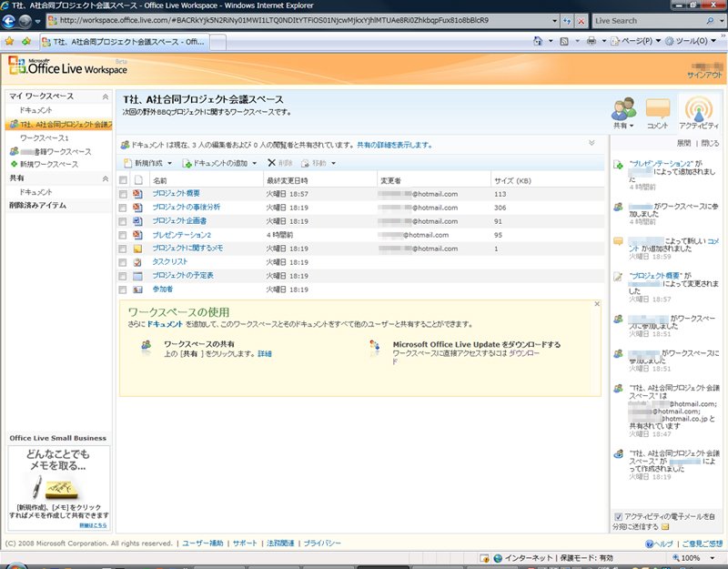Check the box for タスクリスト
The height and width of the screenshot is (569, 728).
(x=123, y=262)
